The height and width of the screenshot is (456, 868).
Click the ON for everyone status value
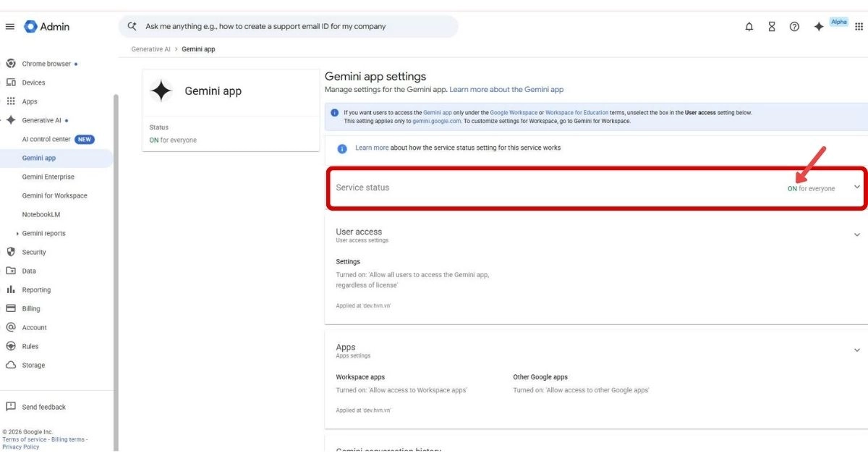point(811,188)
